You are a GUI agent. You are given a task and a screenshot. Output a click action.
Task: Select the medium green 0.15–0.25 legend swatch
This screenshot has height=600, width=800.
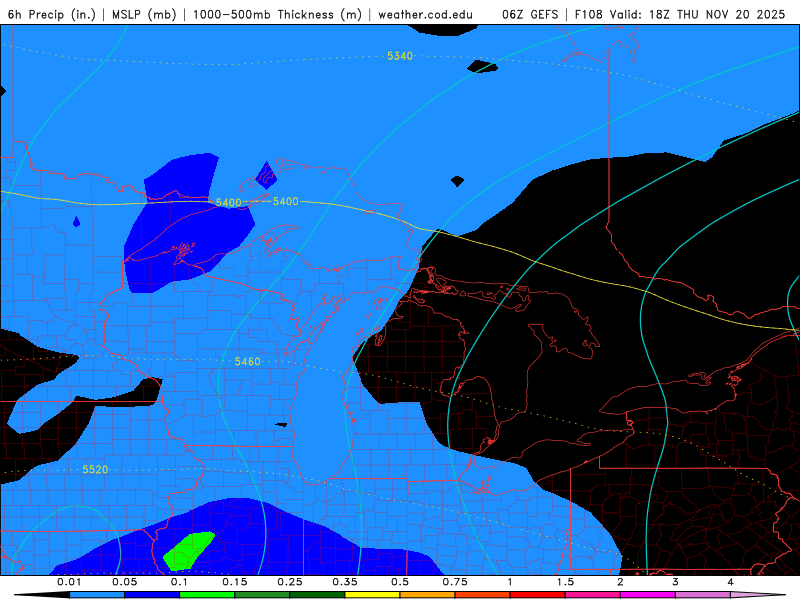[x=262, y=595]
